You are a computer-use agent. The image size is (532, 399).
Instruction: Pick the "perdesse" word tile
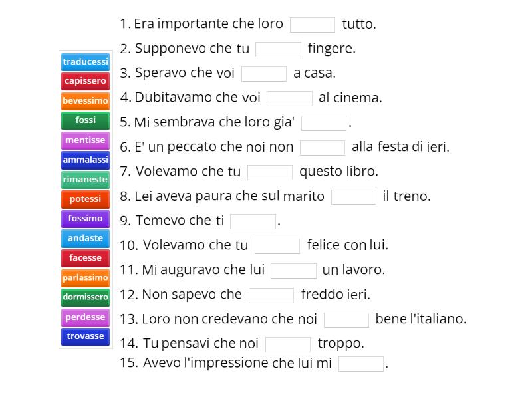[x=85, y=317]
